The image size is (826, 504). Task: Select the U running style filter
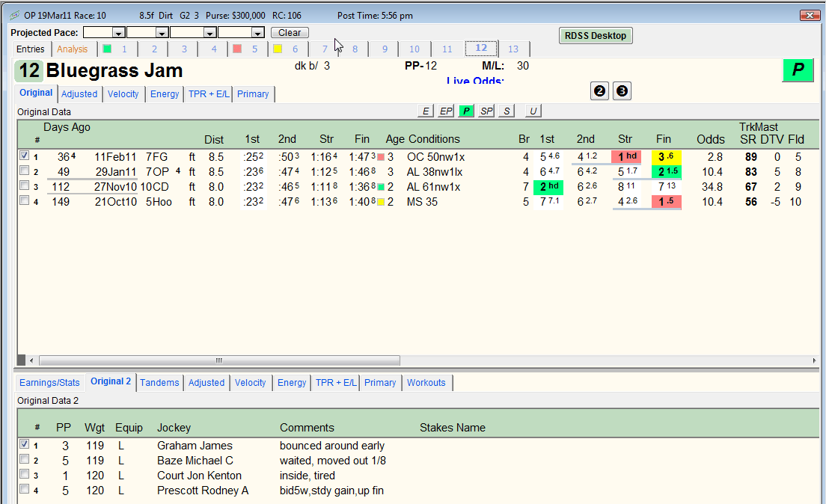[533, 111]
